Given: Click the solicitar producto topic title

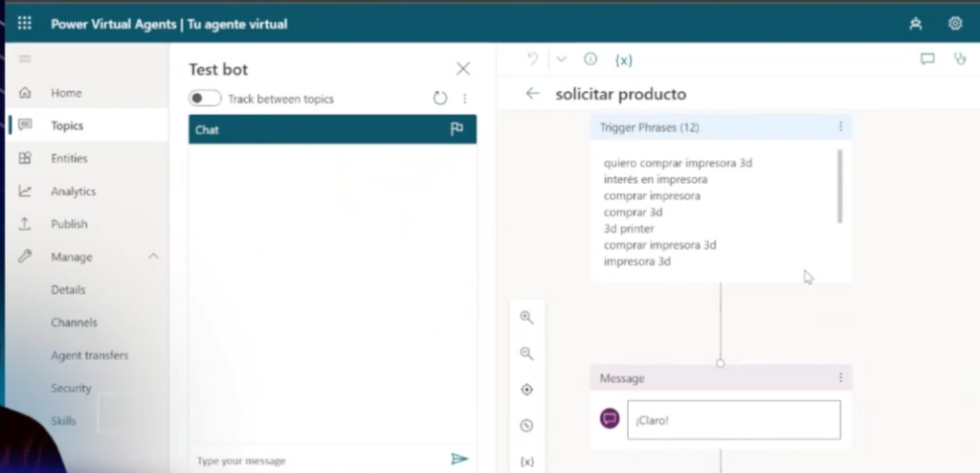Looking at the screenshot, I should tap(620, 94).
